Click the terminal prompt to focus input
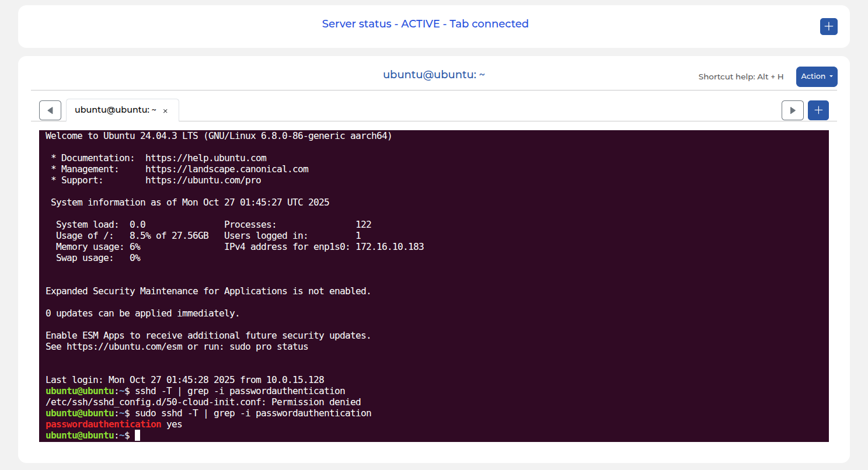Screen dimensions: 868x470 tap(86, 435)
